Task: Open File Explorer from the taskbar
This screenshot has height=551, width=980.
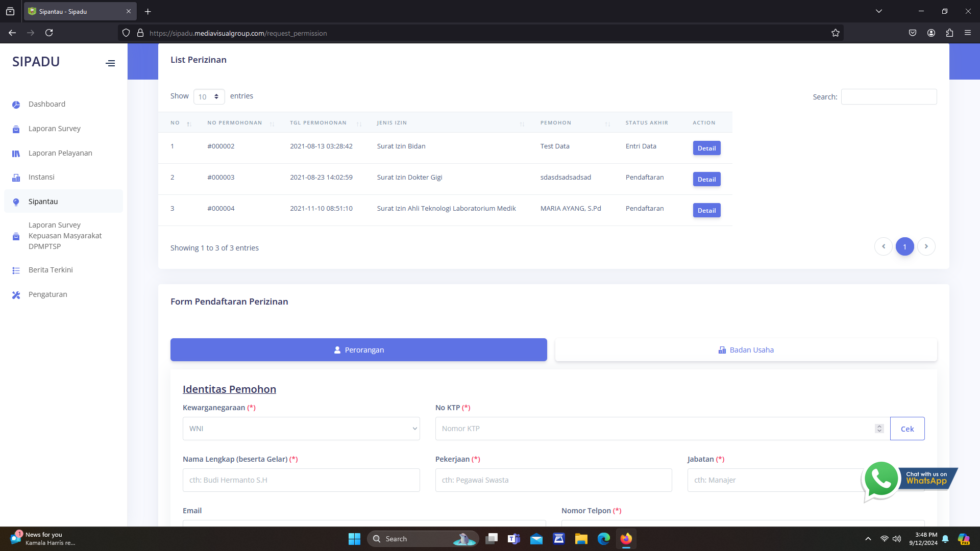Action: point(581,539)
